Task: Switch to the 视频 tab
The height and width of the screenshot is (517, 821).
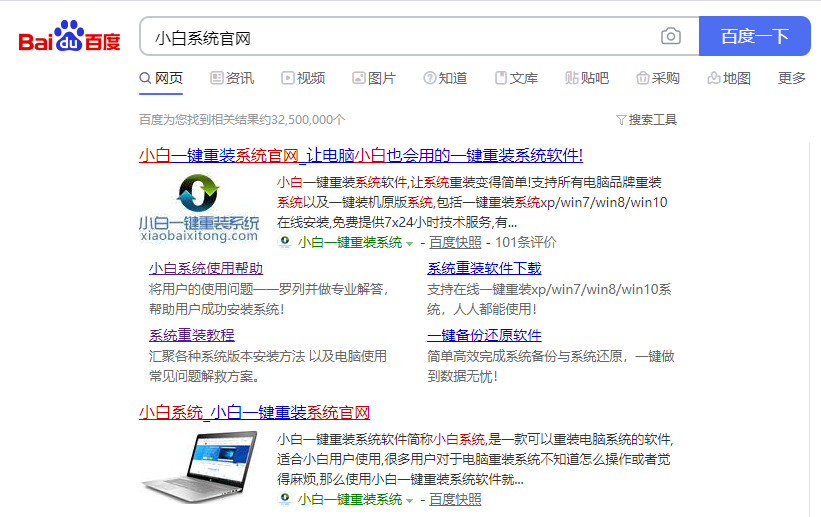Action: pyautogui.click(x=303, y=78)
